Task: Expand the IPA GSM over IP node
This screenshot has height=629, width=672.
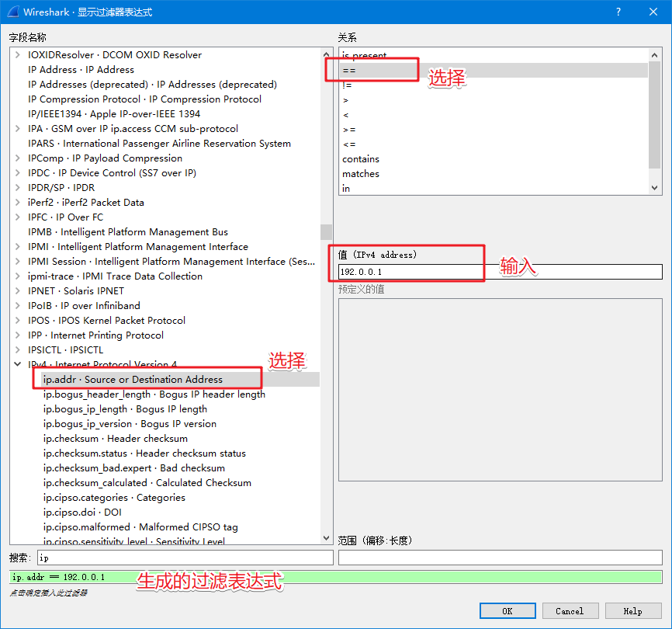Action: (18, 129)
